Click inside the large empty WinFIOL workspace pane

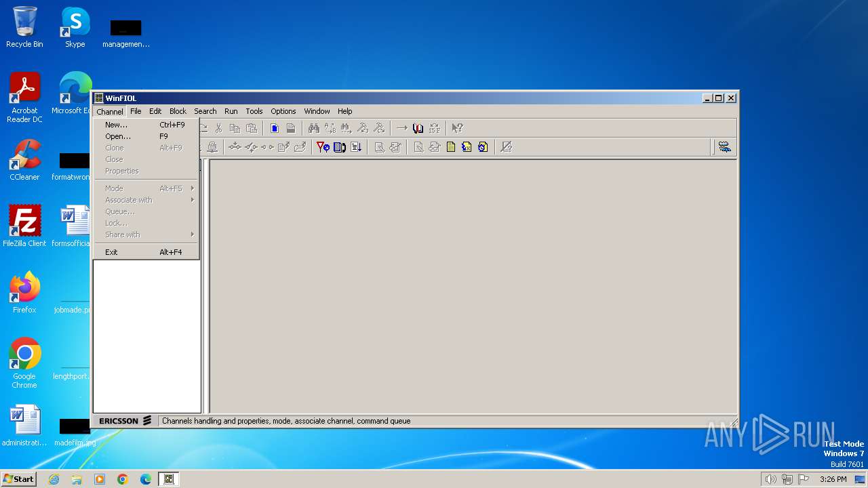[473, 286]
